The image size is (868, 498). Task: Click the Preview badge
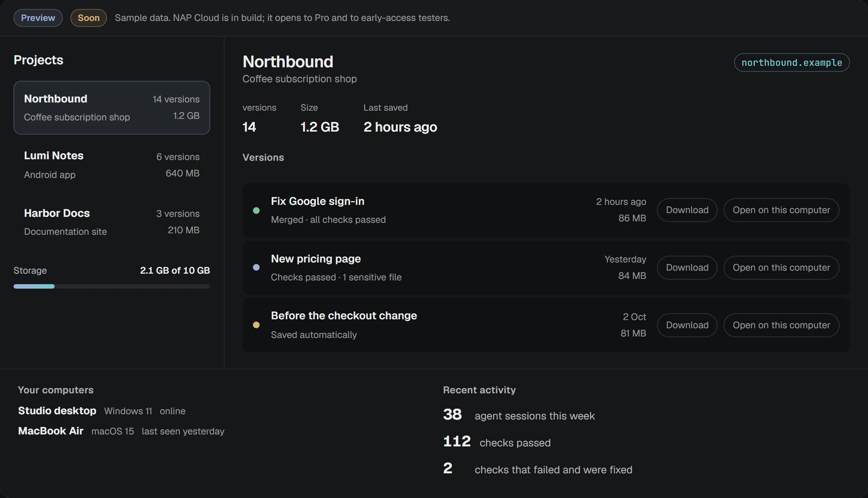click(x=38, y=18)
